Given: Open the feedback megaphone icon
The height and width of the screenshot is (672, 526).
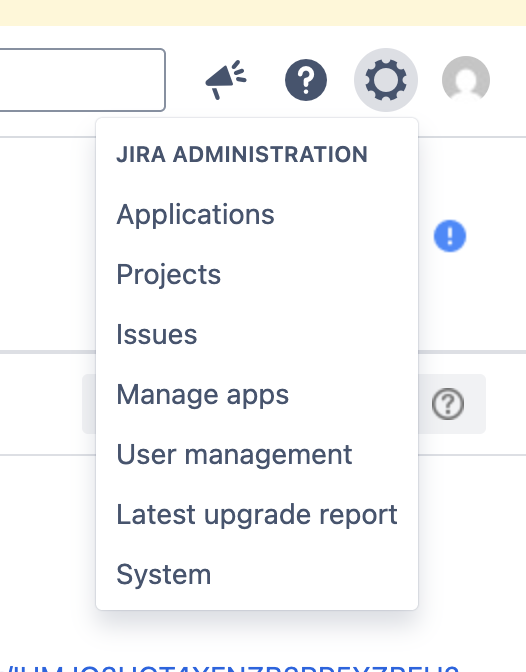Looking at the screenshot, I should pyautogui.click(x=226, y=80).
